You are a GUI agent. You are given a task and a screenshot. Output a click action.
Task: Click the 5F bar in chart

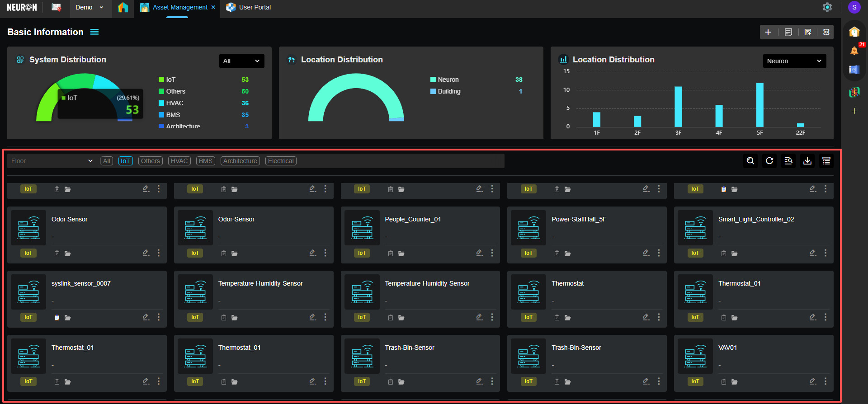[x=760, y=105]
